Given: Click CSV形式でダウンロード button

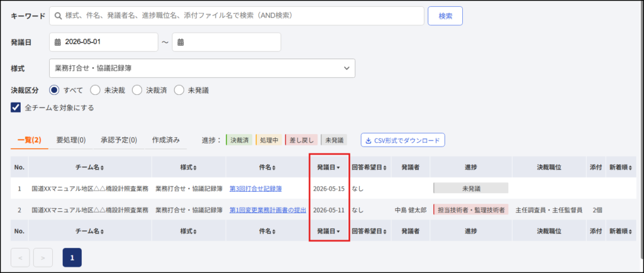Looking at the screenshot, I should click(x=403, y=140).
